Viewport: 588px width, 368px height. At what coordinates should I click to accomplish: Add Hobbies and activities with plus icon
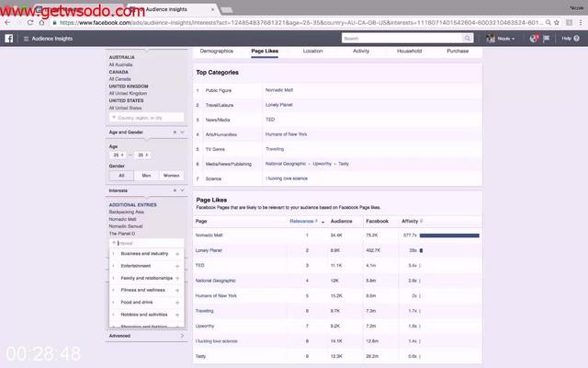pyautogui.click(x=177, y=315)
